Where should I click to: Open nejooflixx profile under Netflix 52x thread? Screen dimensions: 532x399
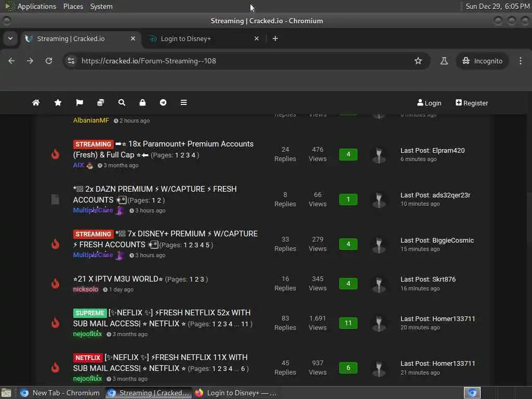click(87, 334)
